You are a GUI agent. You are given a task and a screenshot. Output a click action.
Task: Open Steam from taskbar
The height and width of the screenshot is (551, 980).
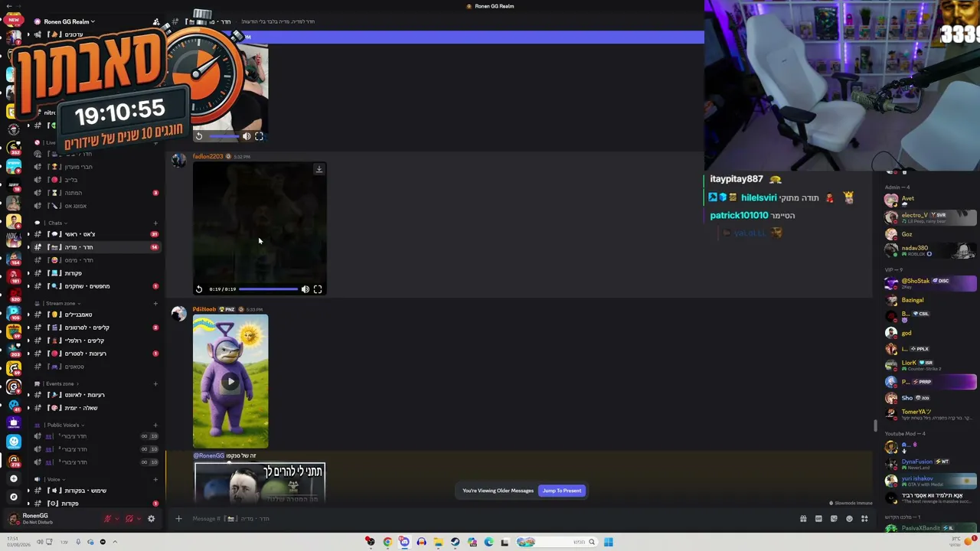[455, 542]
